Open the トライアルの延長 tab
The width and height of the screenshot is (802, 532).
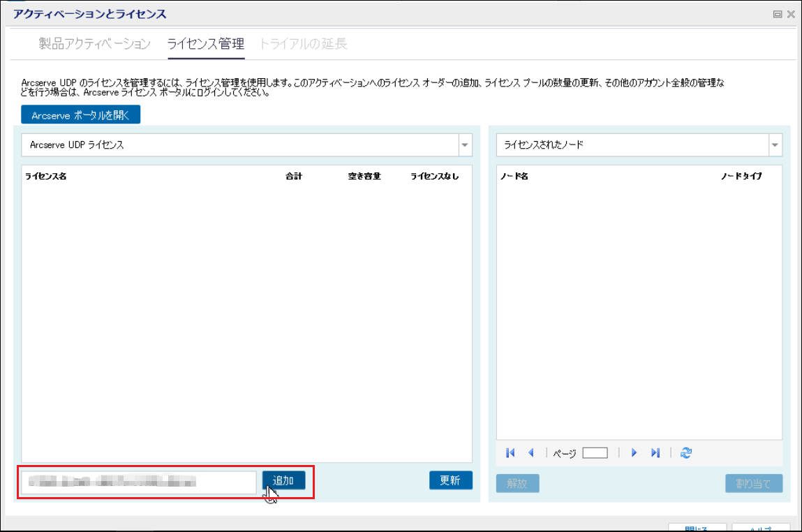(303, 44)
